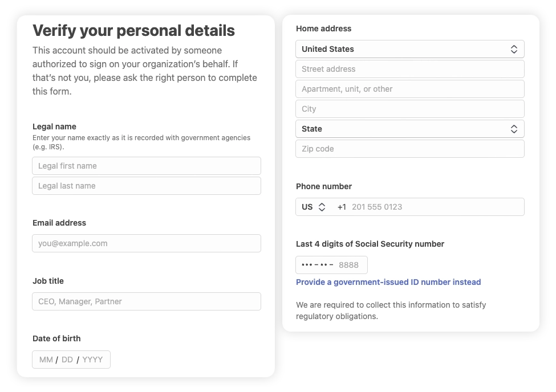The width and height of the screenshot is (556, 392).
Task: Click the phone country chevron icon
Action: point(322,207)
